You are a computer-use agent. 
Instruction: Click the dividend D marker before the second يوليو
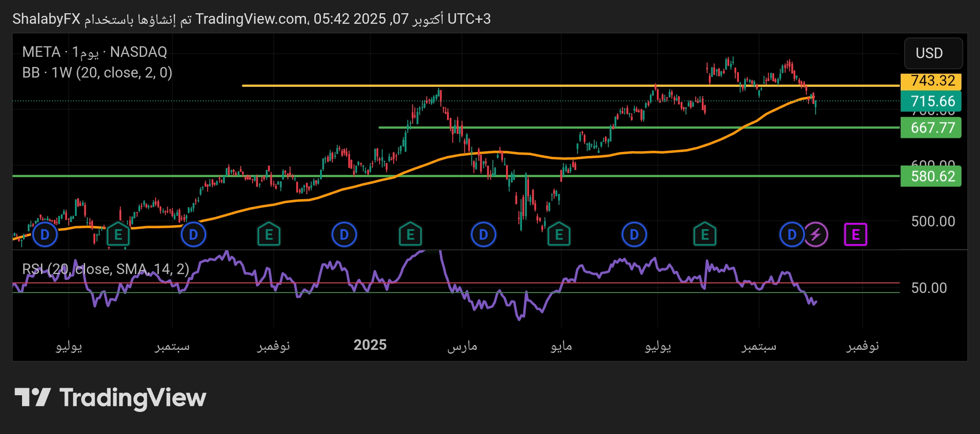pyautogui.click(x=634, y=235)
